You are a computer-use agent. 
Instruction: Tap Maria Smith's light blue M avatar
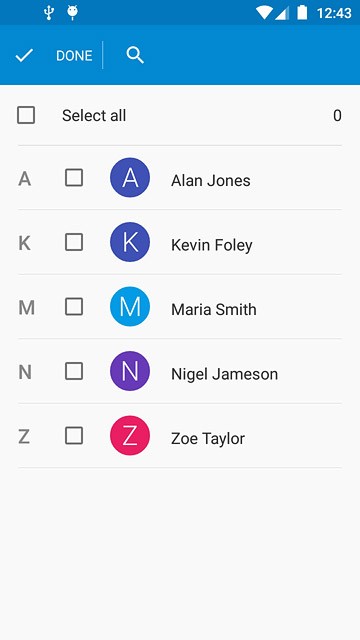[130, 307]
